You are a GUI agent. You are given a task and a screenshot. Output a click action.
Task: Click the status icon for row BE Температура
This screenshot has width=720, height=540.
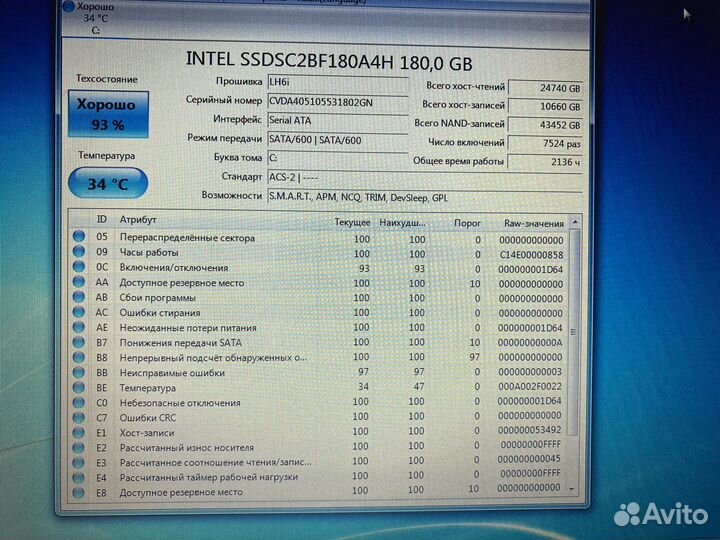79,387
